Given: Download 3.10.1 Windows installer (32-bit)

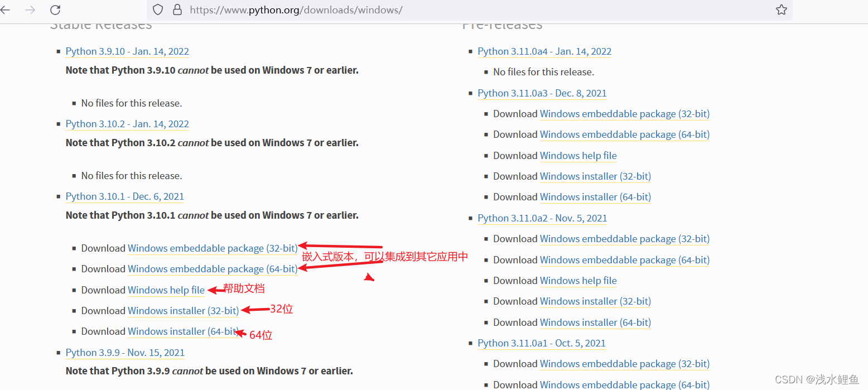Looking at the screenshot, I should [183, 311].
